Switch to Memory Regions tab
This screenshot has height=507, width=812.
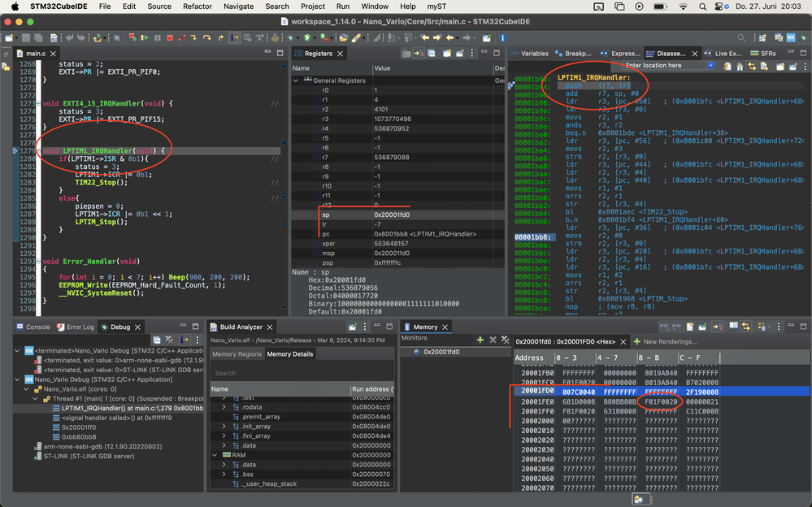tap(237, 354)
